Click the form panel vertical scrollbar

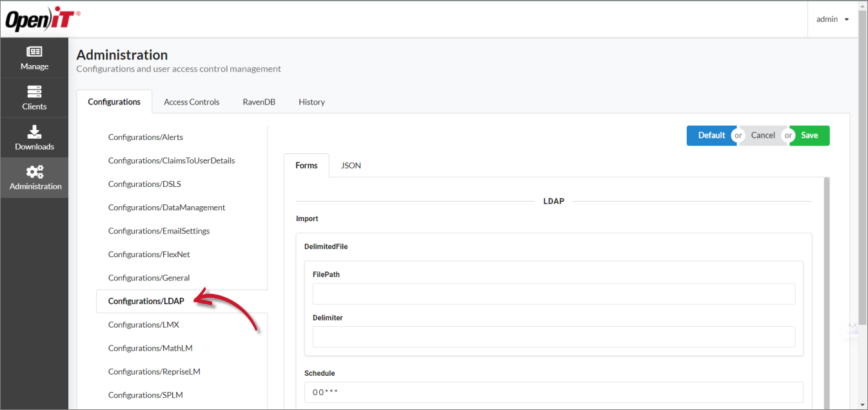tap(827, 293)
